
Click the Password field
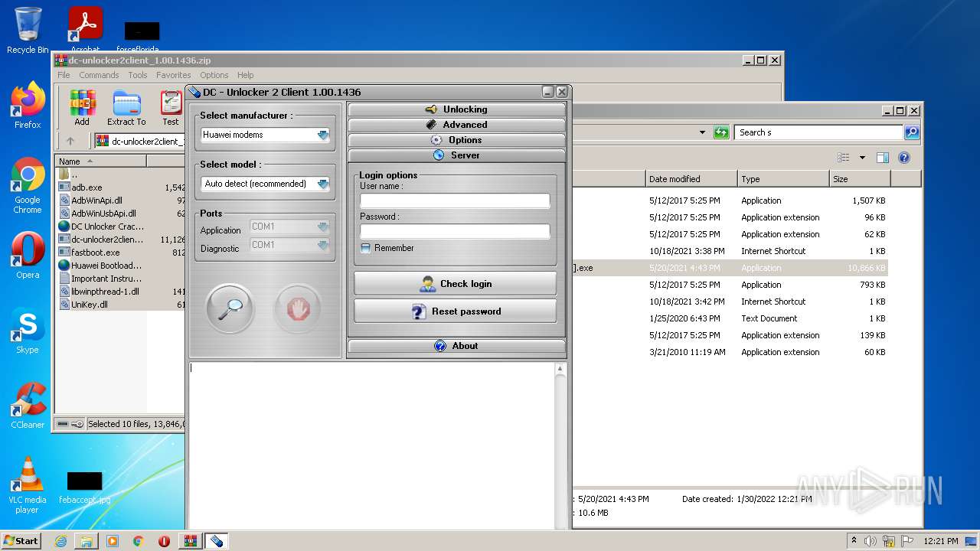tap(455, 232)
